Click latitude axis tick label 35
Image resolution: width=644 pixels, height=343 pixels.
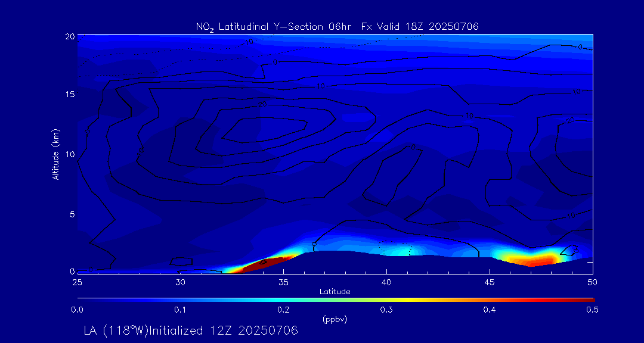point(283,282)
